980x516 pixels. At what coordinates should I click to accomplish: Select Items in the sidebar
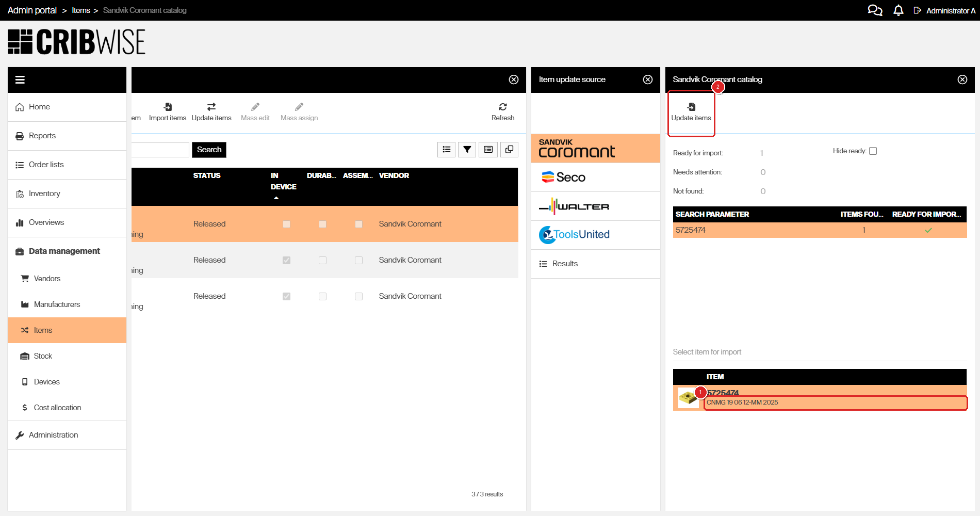67,330
